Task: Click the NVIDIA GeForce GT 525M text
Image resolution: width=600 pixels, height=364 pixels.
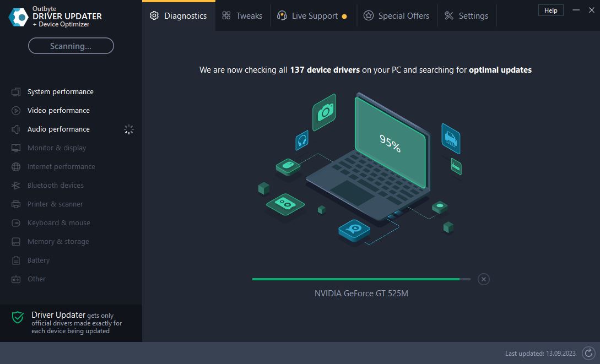Action: click(x=361, y=294)
